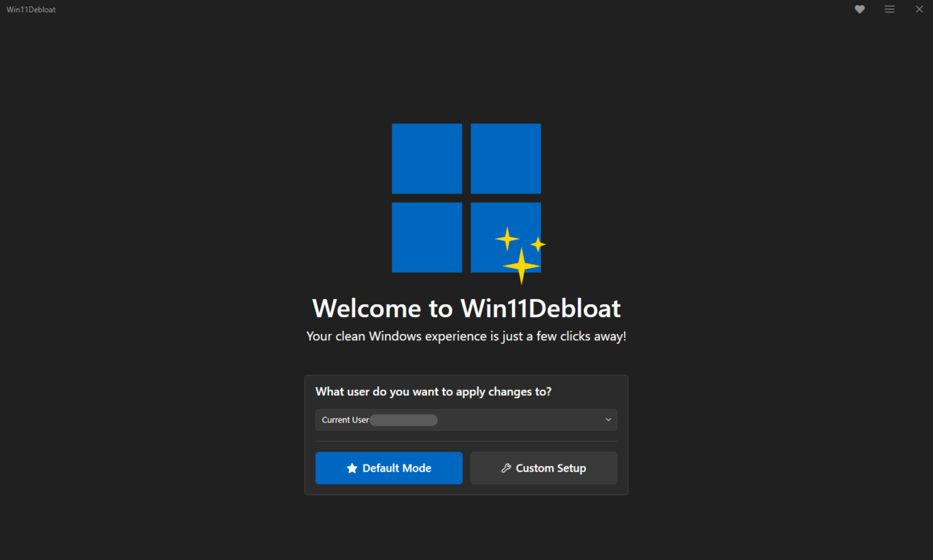Open Custom Setup
Viewport: 933px width, 560px height.
(543, 468)
